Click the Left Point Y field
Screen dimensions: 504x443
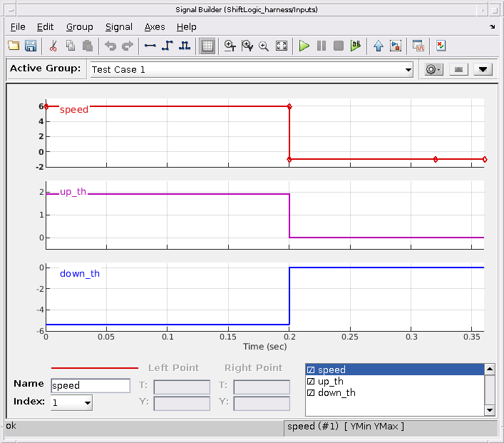[x=182, y=404]
